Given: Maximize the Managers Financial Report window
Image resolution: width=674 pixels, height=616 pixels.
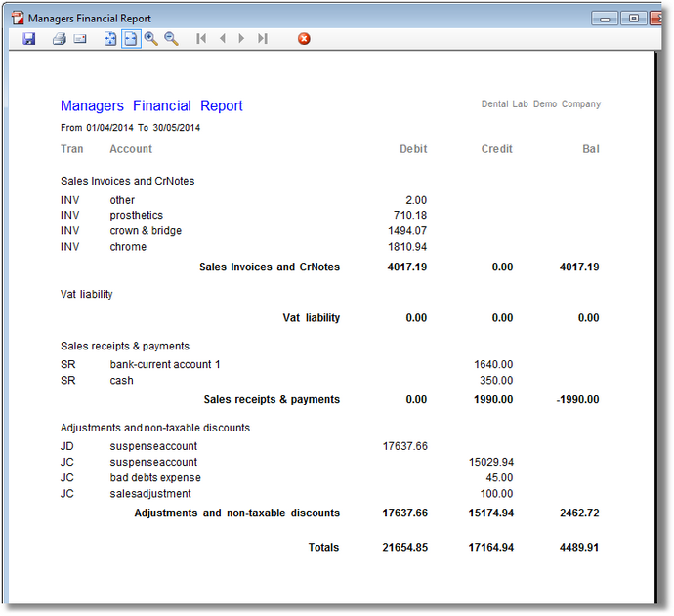Looking at the screenshot, I should pos(634,18).
